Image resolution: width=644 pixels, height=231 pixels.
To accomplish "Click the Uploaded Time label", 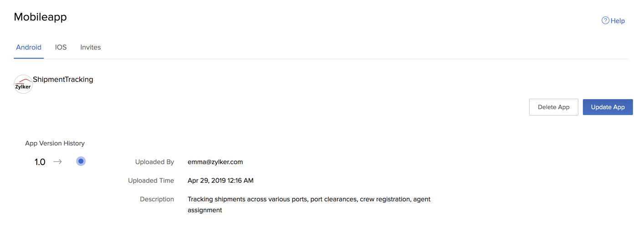I will pyautogui.click(x=151, y=181).
